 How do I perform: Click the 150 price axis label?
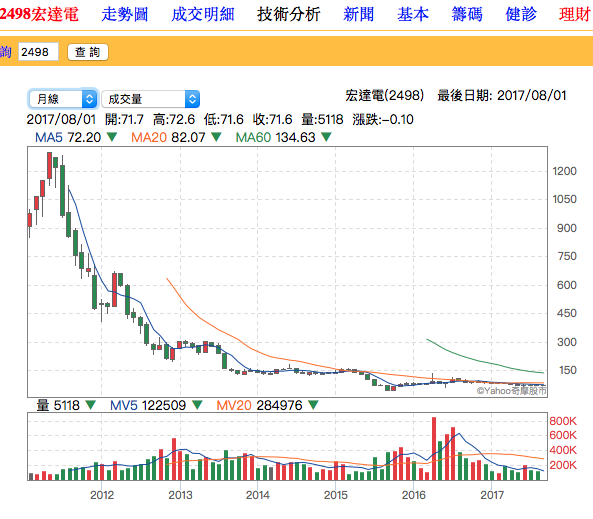[x=568, y=370]
